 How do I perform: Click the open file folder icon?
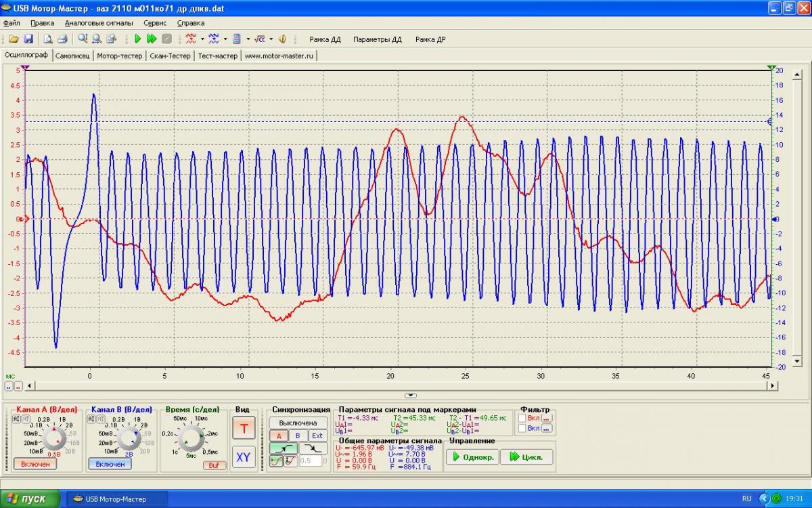pyautogui.click(x=13, y=39)
